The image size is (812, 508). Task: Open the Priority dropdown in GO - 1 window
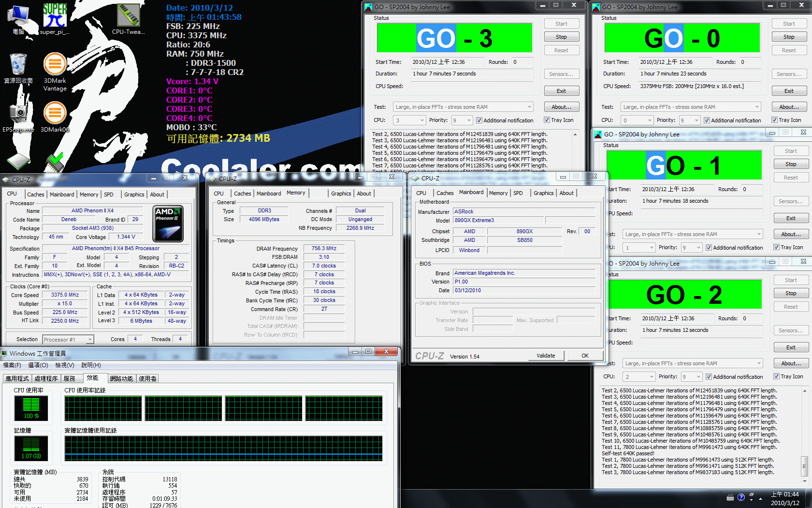691,247
